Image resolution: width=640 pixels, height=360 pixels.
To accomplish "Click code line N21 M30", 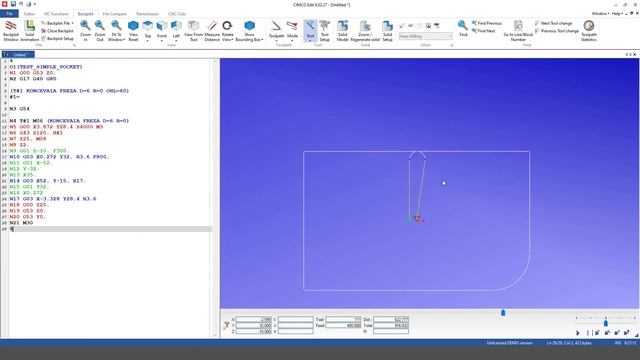I will coord(21,223).
